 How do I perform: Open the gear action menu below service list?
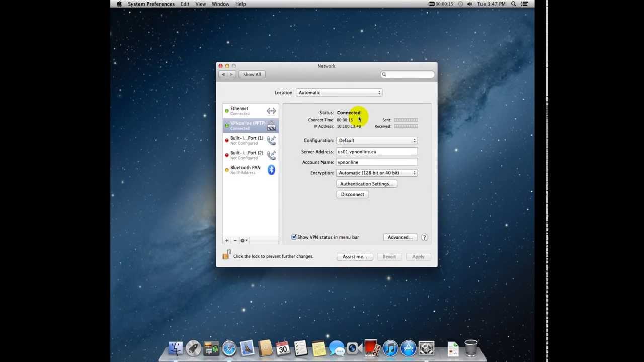[244, 241]
